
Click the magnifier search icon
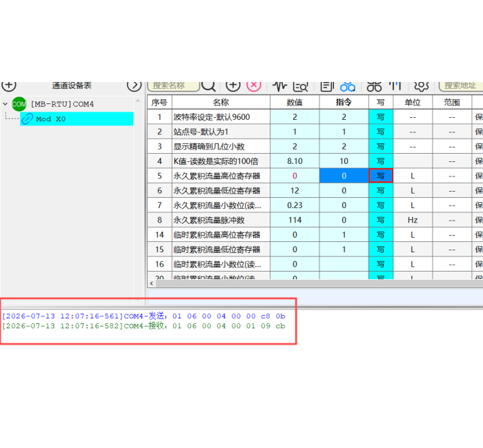(x=208, y=86)
